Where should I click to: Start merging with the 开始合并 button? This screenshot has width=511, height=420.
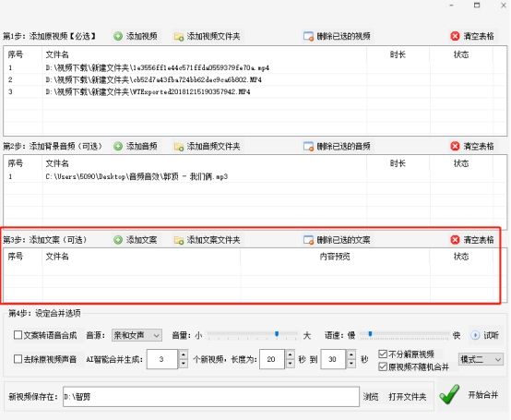click(x=469, y=395)
